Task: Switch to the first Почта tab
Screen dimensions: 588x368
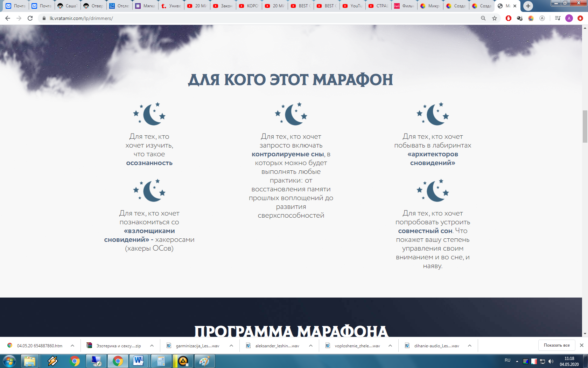Action: point(16,6)
